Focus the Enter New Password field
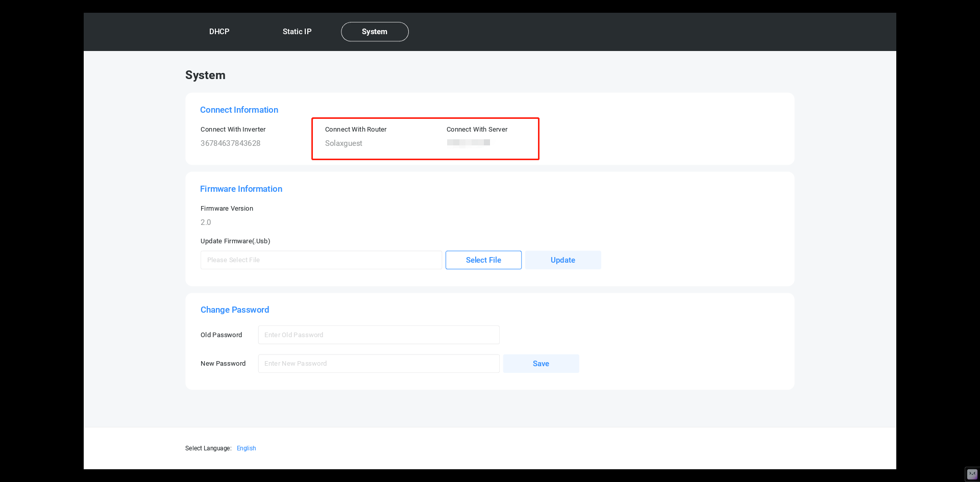The image size is (980, 482). pyautogui.click(x=378, y=364)
